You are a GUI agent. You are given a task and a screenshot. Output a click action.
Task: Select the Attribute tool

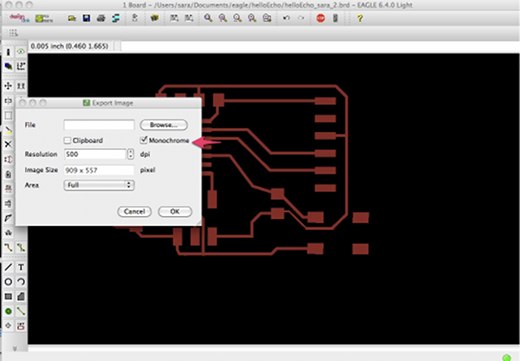pyautogui.click(x=21, y=326)
